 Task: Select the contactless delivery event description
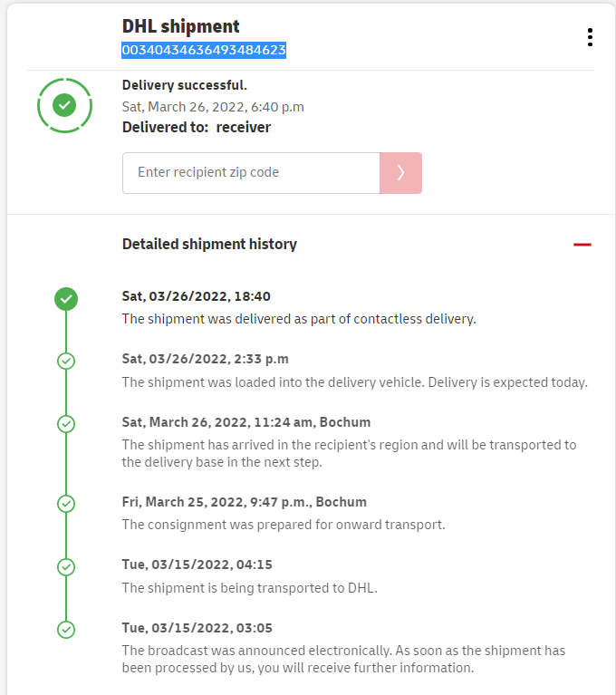[x=299, y=319]
